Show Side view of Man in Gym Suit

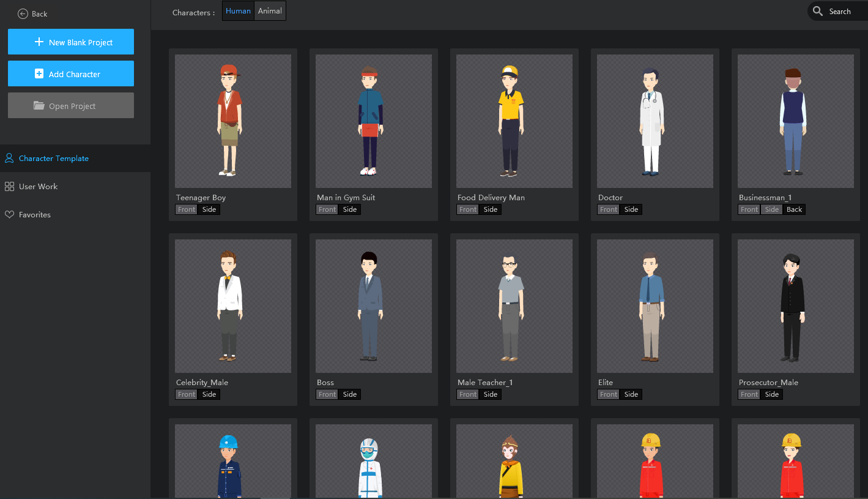click(350, 209)
